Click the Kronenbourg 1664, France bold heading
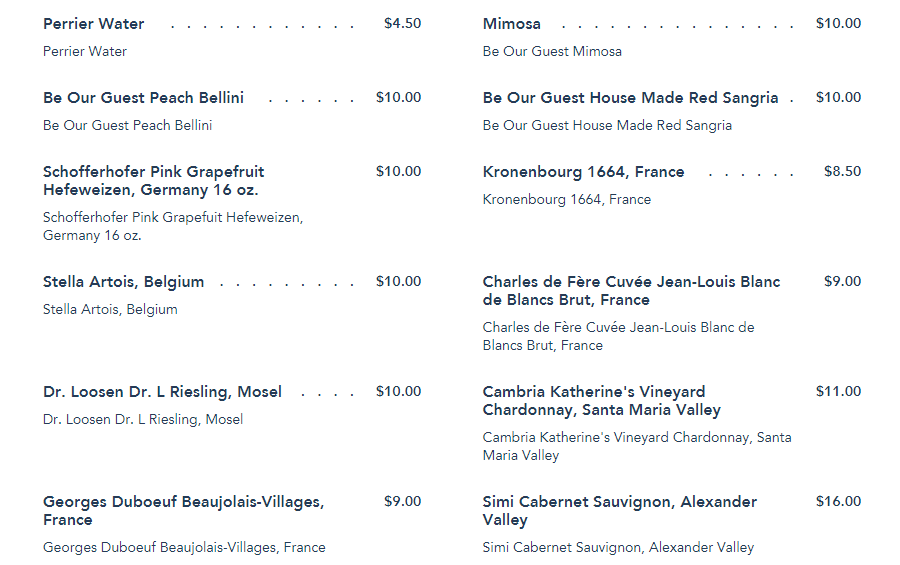900x565 pixels. tap(583, 172)
